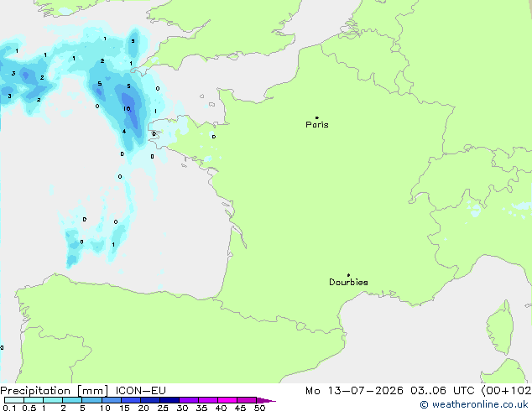532x411 pixels.
Task: Click the "35" legend scale label
Action: pos(201,408)
